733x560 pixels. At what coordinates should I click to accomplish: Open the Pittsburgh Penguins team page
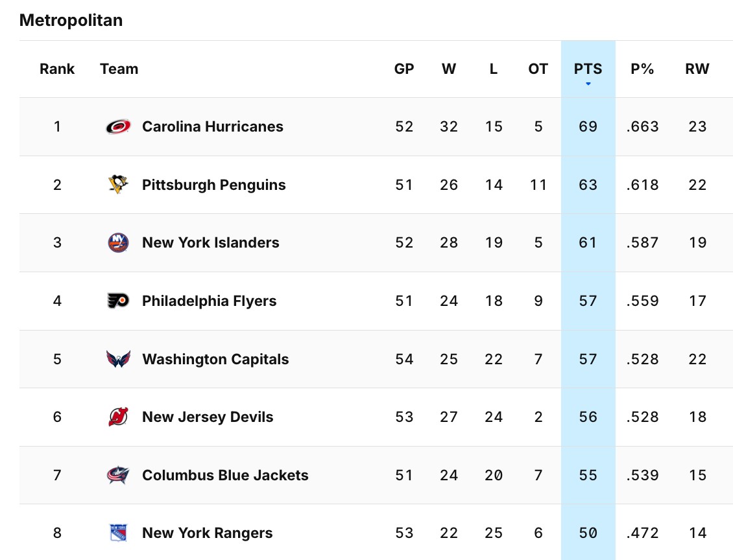point(213,184)
